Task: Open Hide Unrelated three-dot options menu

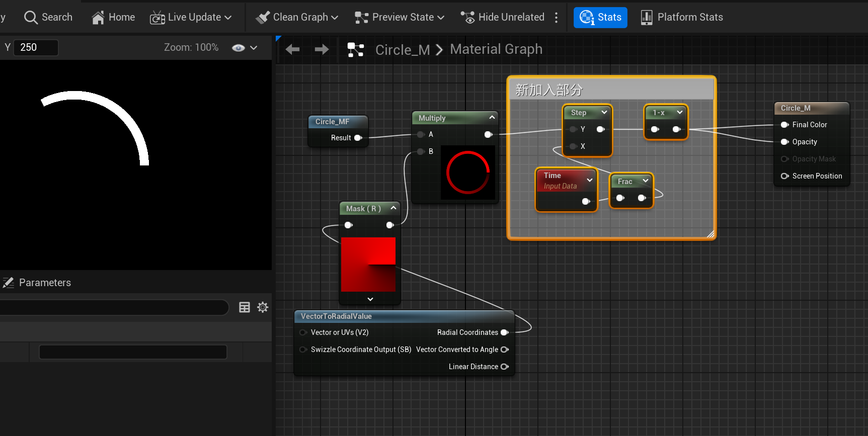Action: (556, 18)
